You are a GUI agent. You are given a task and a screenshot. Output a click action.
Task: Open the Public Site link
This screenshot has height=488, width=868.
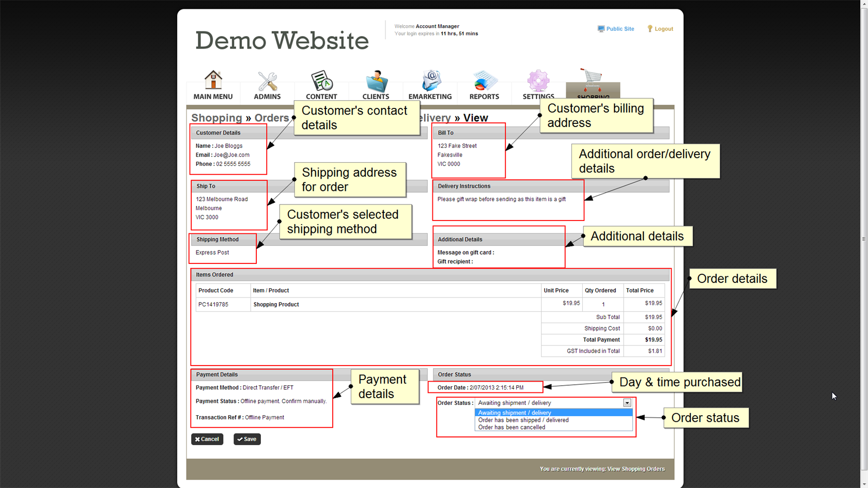[x=619, y=29]
